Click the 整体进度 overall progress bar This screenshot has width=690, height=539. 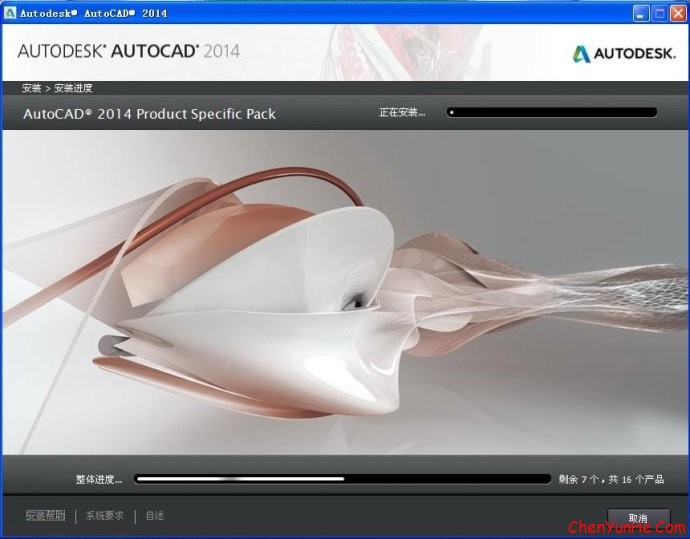[342, 479]
